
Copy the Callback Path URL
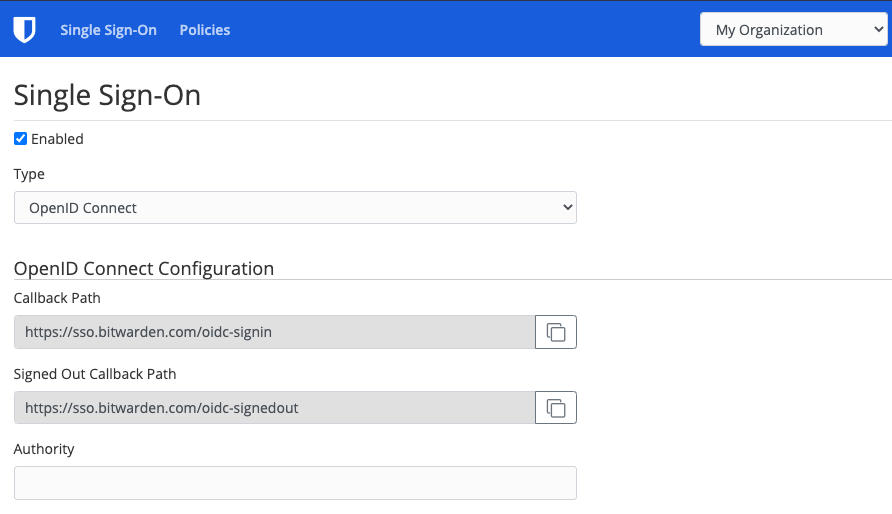[x=556, y=332]
